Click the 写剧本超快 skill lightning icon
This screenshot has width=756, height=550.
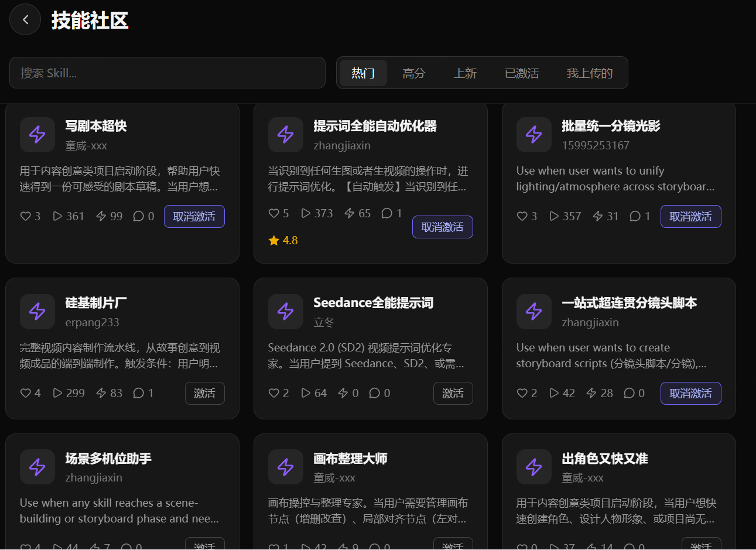pyautogui.click(x=37, y=134)
